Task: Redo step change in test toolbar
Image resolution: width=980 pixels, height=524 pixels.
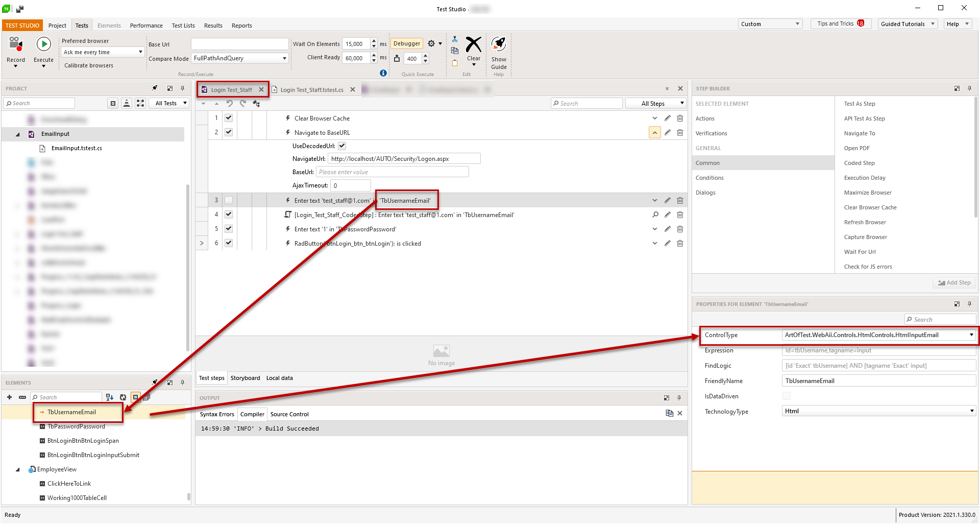Action: pyautogui.click(x=243, y=103)
